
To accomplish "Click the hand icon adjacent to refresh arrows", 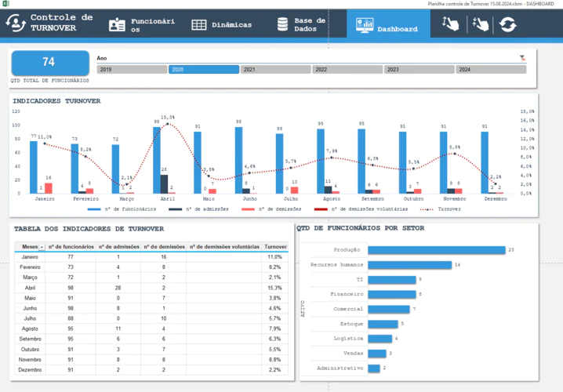I will pyautogui.click(x=479, y=25).
